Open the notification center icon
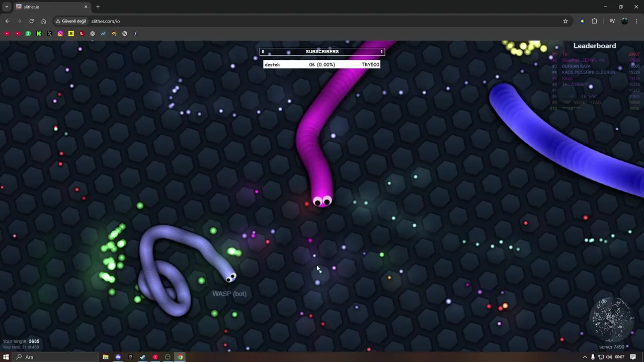Viewport: 644px width, 362px height. 633,357
